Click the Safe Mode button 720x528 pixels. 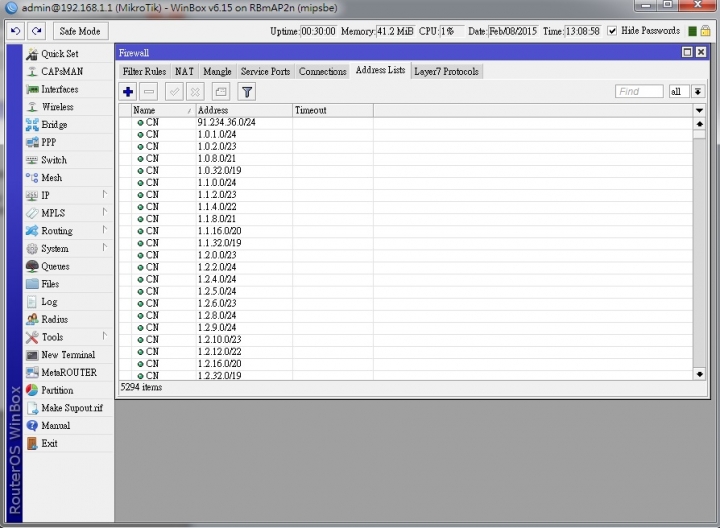tap(80, 31)
